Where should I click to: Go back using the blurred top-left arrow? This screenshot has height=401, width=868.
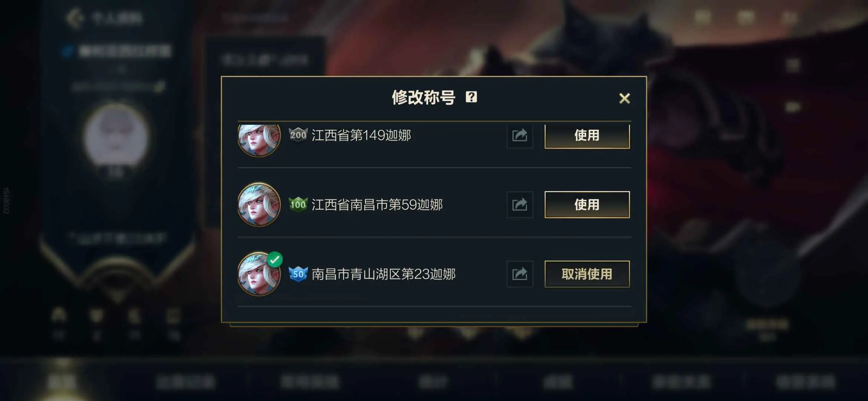[x=75, y=17]
